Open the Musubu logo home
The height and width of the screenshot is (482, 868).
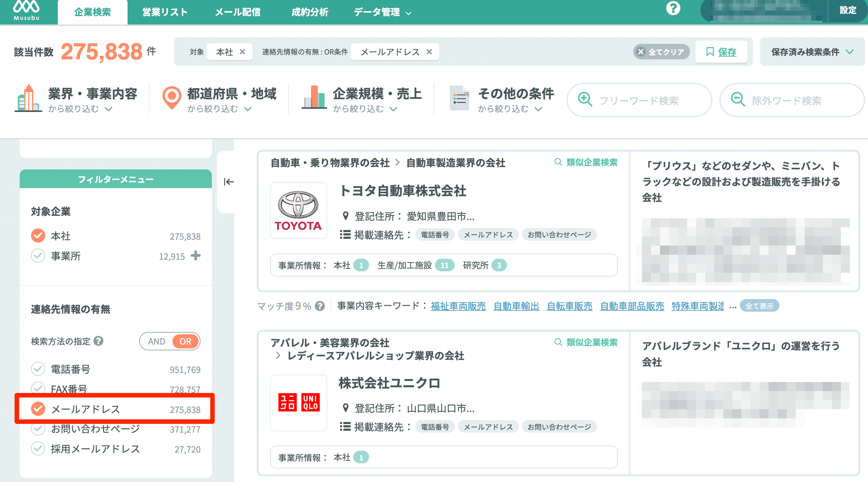click(26, 11)
